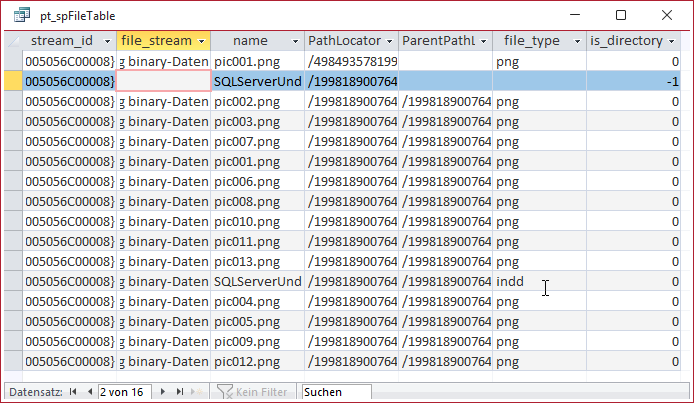This screenshot has height=403, width=694.
Task: Open the name column filter dropdown
Action: 295,41
